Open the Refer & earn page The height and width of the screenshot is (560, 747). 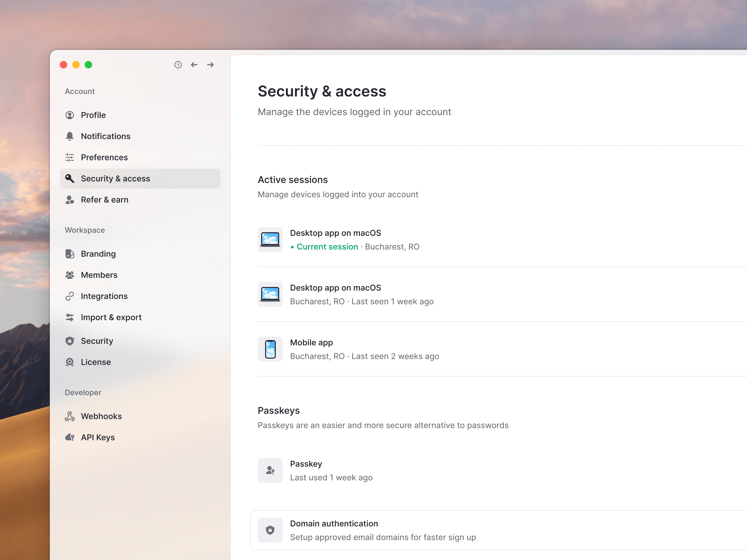(104, 200)
